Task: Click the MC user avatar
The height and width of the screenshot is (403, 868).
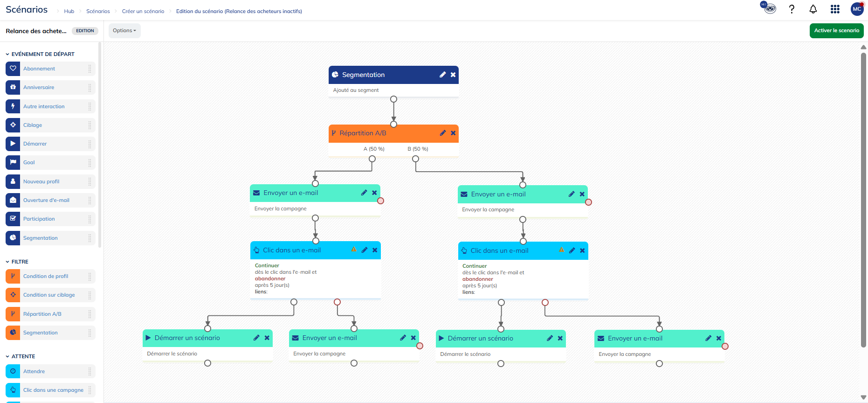Action: tap(857, 9)
